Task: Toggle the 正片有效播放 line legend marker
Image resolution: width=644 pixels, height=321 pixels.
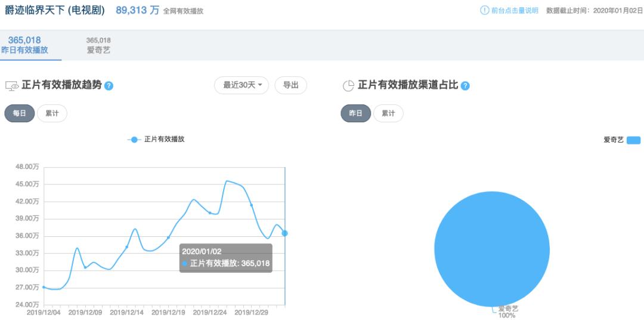Action: [x=134, y=140]
